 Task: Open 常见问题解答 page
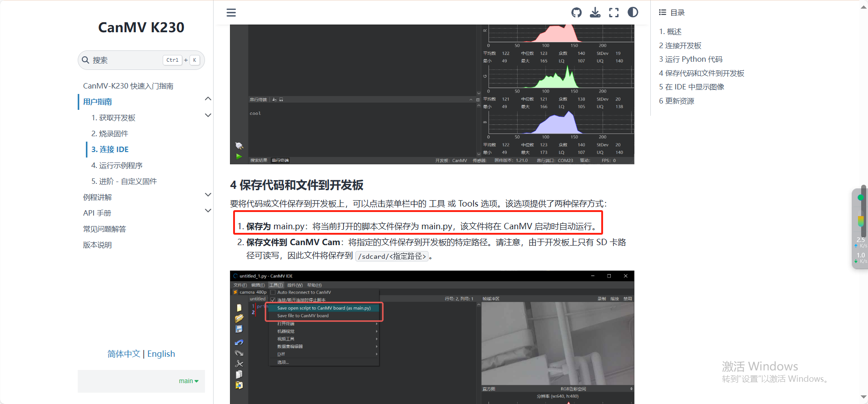coord(105,229)
